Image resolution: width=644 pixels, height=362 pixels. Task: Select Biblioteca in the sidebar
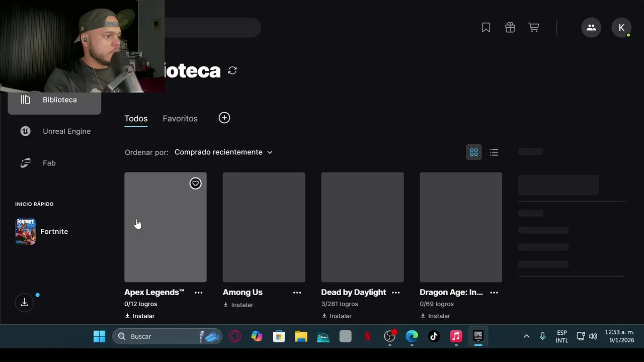pyautogui.click(x=54, y=100)
